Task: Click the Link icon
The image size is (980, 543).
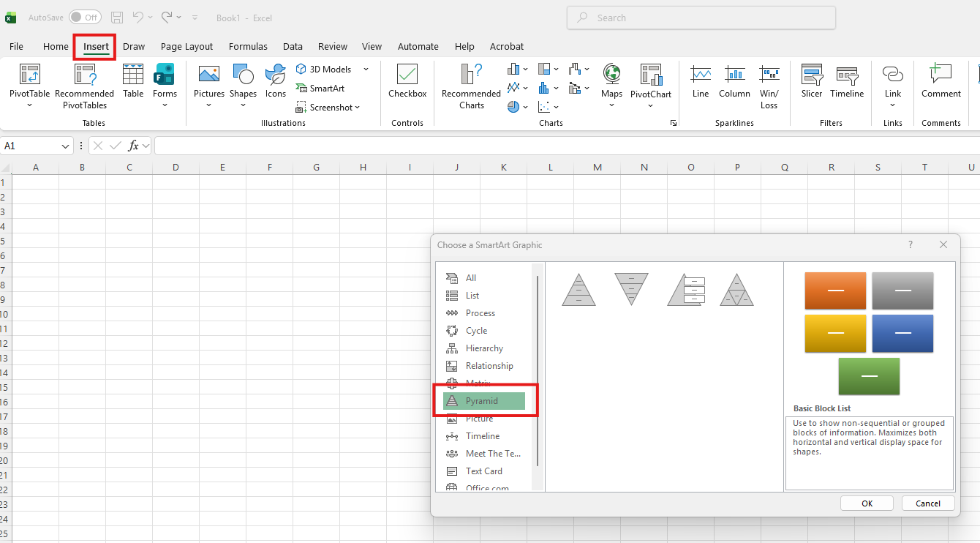Action: coord(893,74)
